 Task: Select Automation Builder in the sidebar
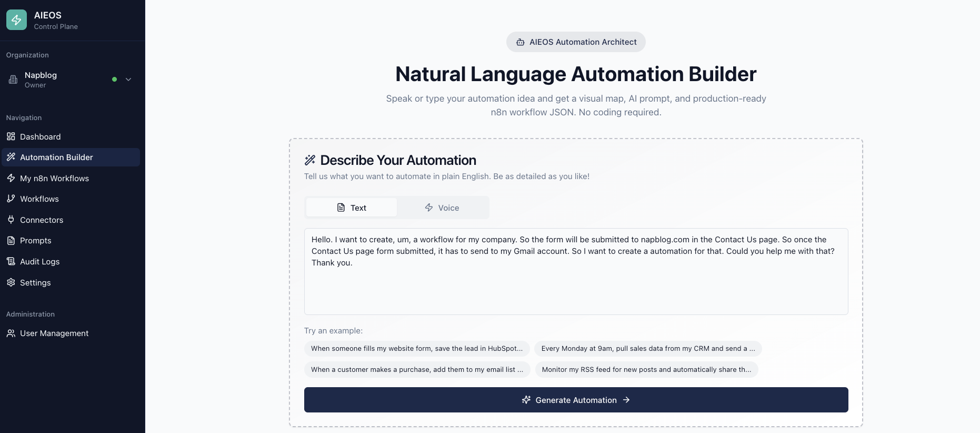coord(71,157)
